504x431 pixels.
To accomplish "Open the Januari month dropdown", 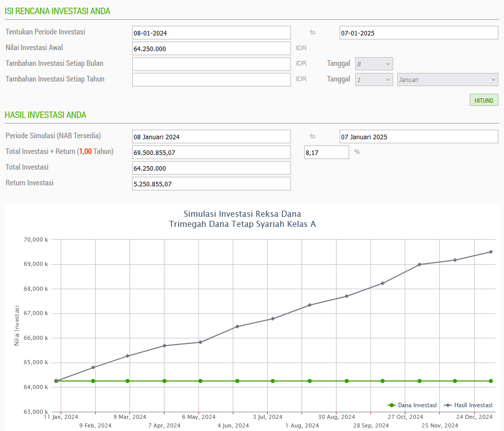I will [x=448, y=80].
